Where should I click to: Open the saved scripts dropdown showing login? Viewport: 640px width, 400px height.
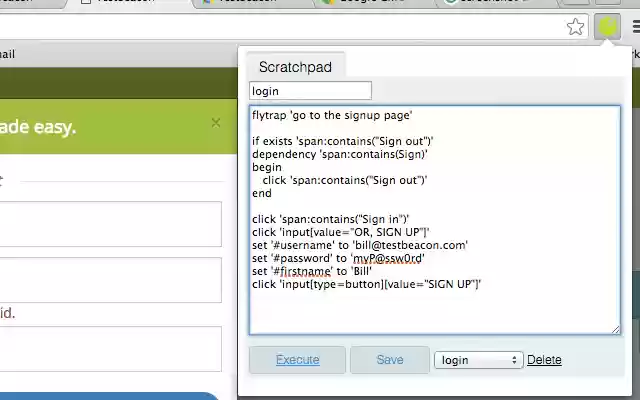click(478, 360)
